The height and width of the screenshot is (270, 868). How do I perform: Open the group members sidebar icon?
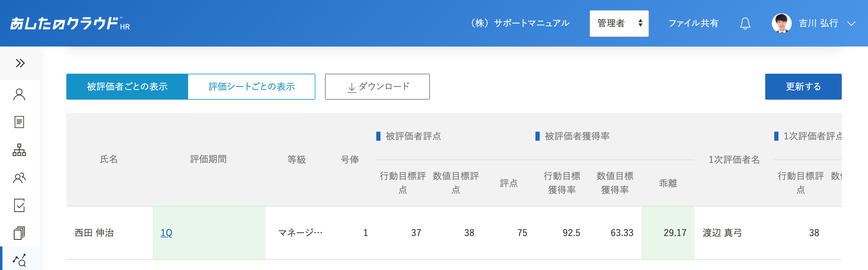[19, 178]
